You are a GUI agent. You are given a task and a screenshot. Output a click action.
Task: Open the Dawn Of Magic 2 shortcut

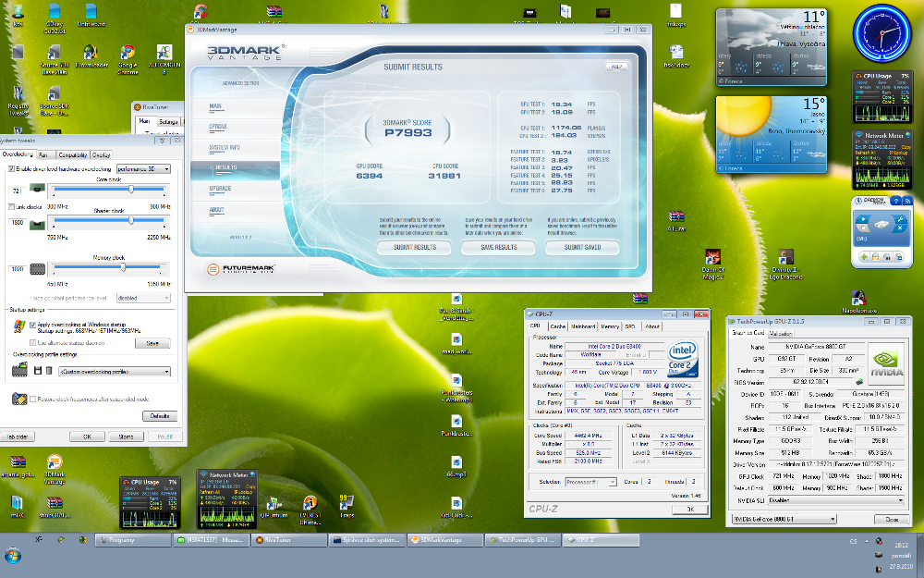tap(712, 257)
